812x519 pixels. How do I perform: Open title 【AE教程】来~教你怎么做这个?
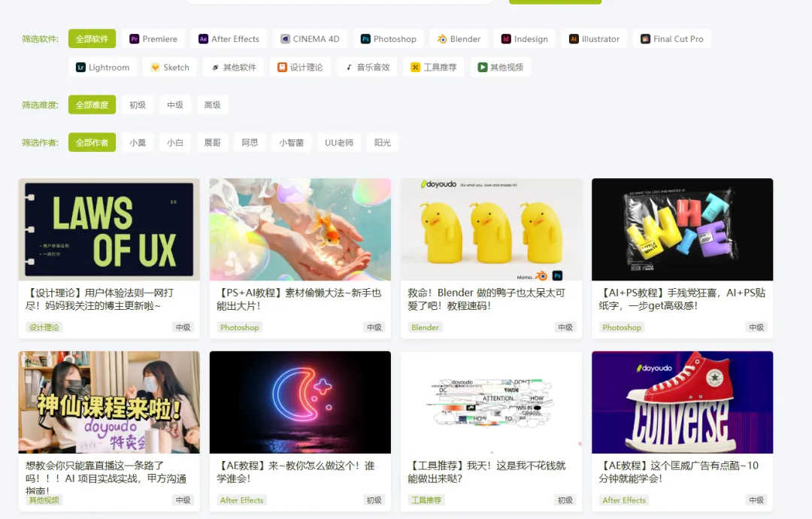click(295, 472)
